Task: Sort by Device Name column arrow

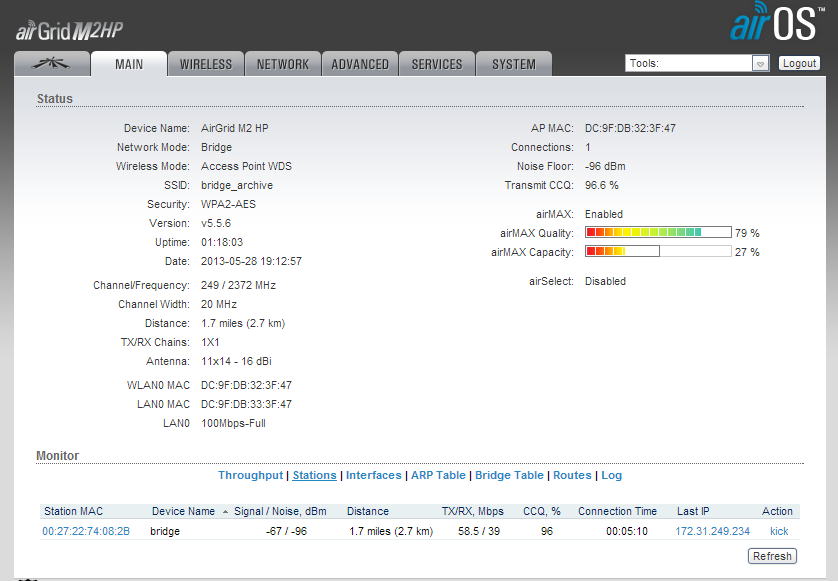Action: 225,511
